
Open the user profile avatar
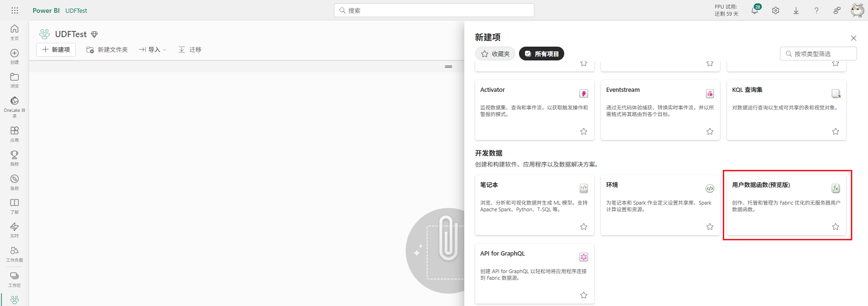point(858,10)
